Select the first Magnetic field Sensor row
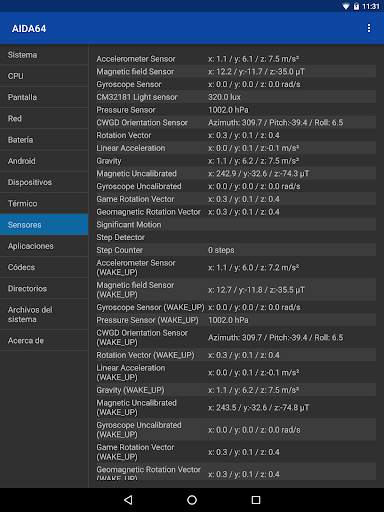 (236, 72)
